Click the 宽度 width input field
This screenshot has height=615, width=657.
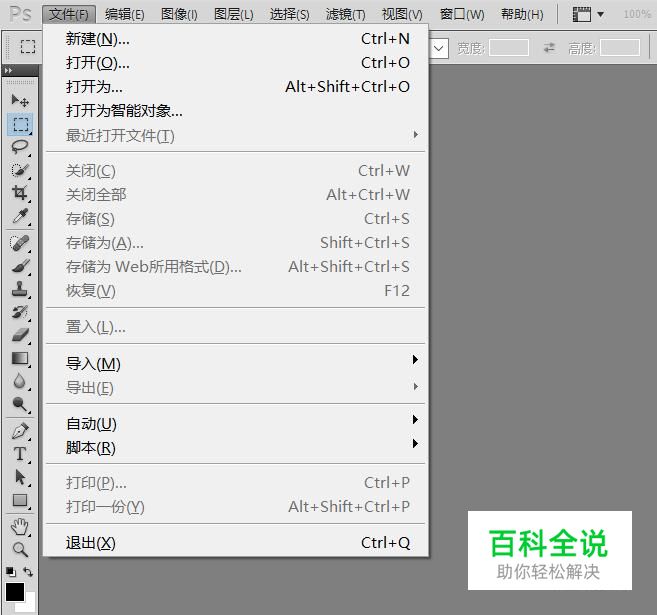pos(509,48)
